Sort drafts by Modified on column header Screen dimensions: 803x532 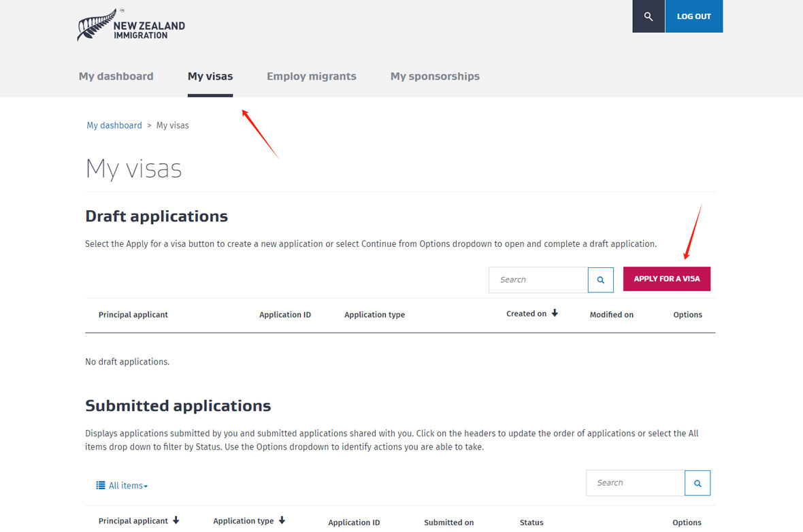(x=611, y=314)
